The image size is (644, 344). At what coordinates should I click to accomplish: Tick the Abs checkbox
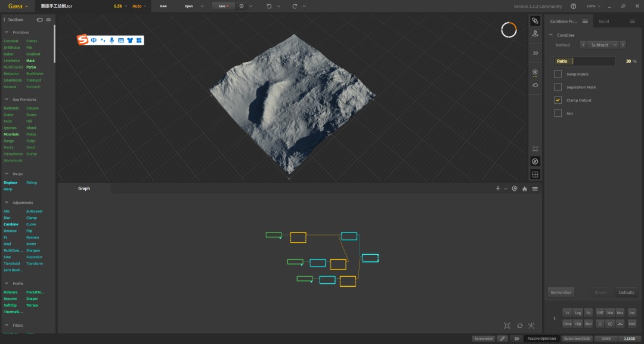(558, 113)
